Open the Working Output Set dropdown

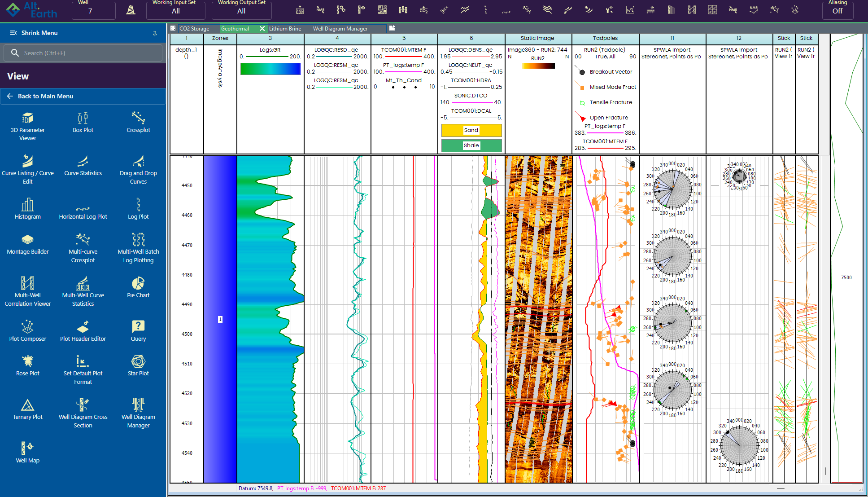[241, 11]
